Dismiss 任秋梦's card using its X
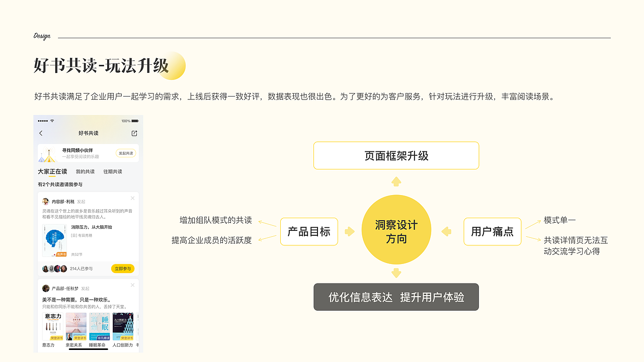 click(132, 285)
